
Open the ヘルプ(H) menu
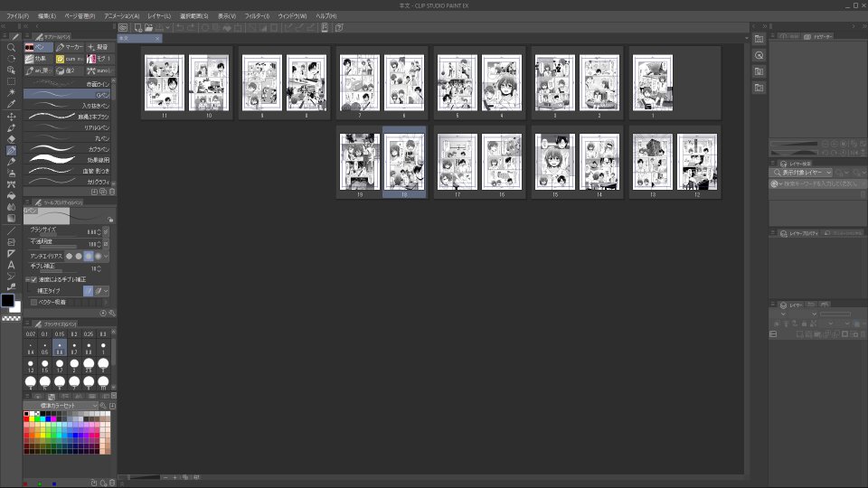[x=326, y=16]
